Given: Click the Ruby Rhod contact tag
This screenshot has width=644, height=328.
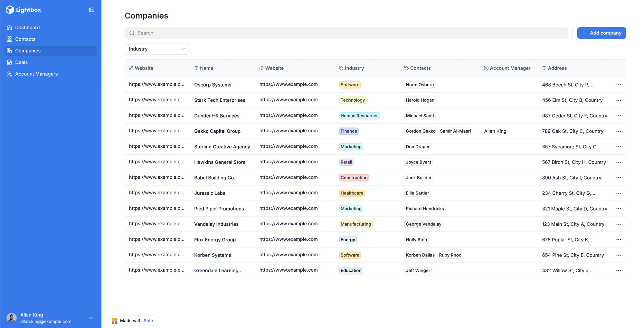Looking at the screenshot, I should point(450,255).
